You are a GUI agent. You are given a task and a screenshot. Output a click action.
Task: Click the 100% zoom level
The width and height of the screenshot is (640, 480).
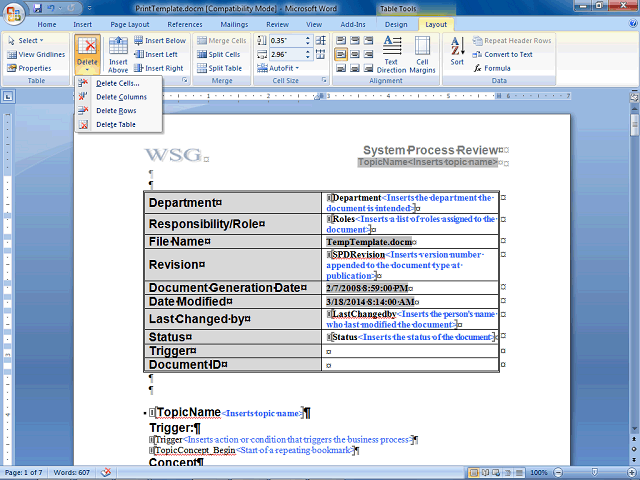coord(539,472)
